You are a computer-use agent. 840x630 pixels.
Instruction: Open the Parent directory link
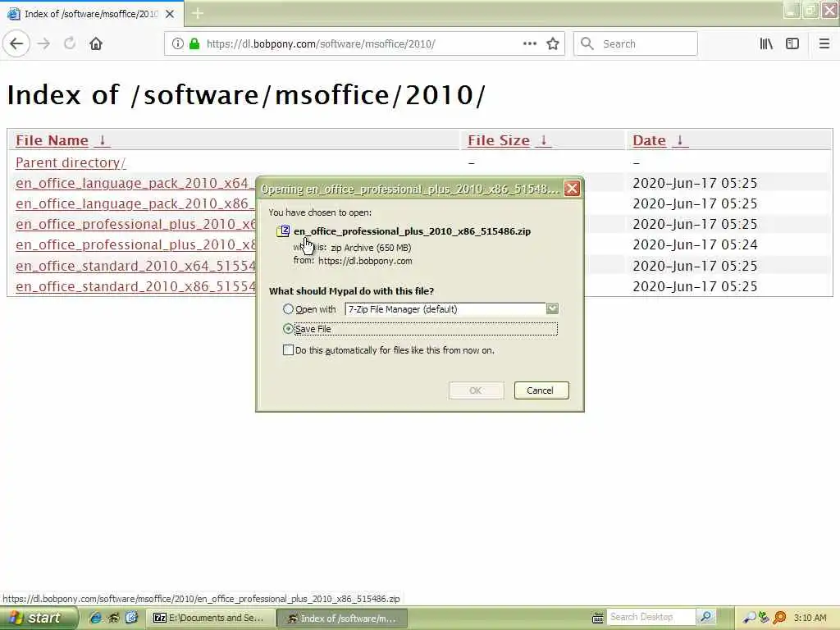click(71, 162)
